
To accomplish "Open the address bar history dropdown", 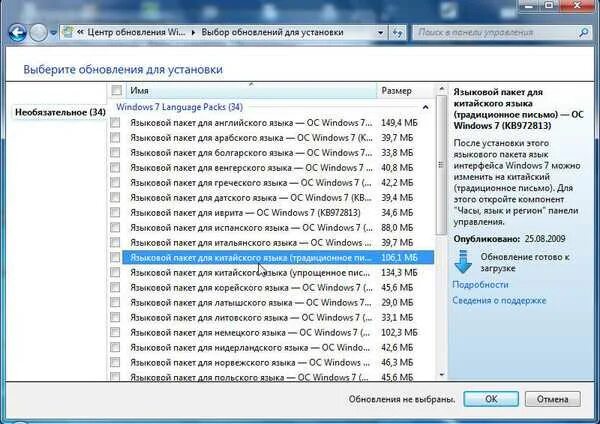I will pos(380,33).
